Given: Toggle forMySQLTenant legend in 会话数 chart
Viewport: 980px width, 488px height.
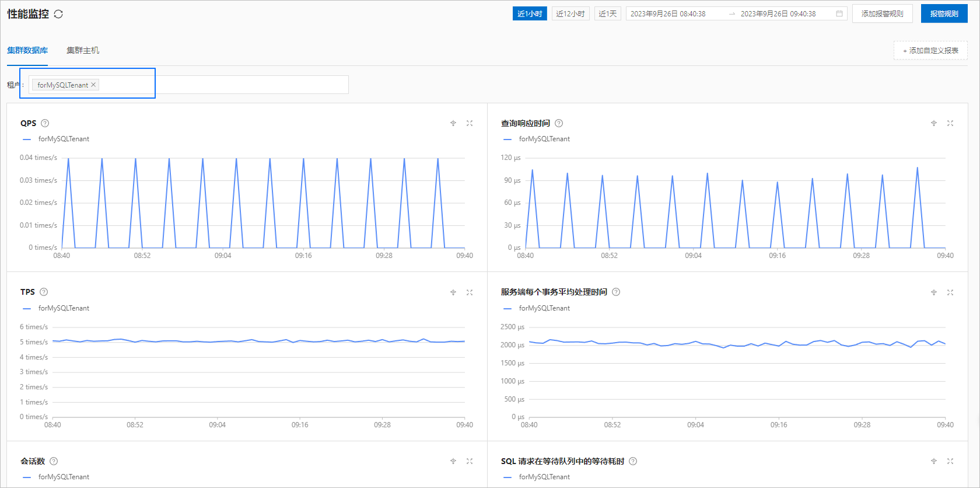Looking at the screenshot, I should coord(56,477).
